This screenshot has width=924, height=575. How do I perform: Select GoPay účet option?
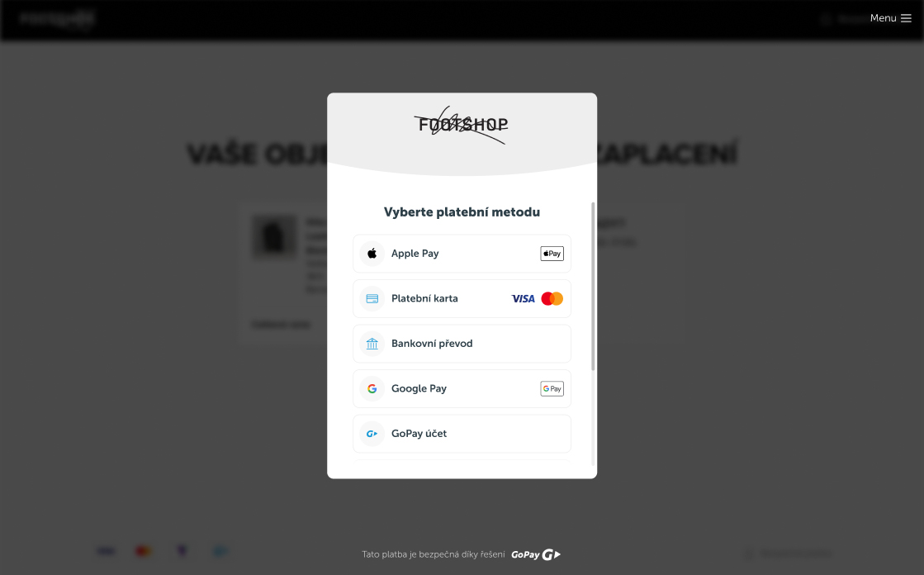click(x=462, y=434)
